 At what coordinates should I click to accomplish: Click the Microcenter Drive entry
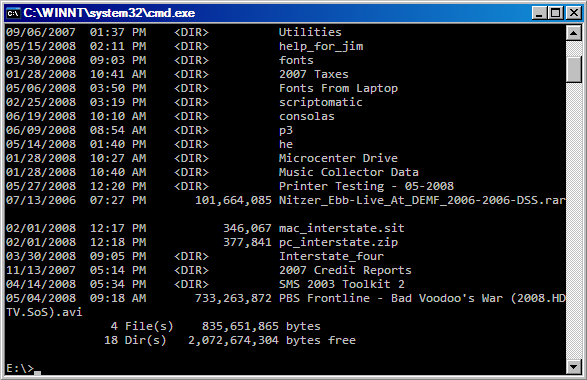pos(338,158)
